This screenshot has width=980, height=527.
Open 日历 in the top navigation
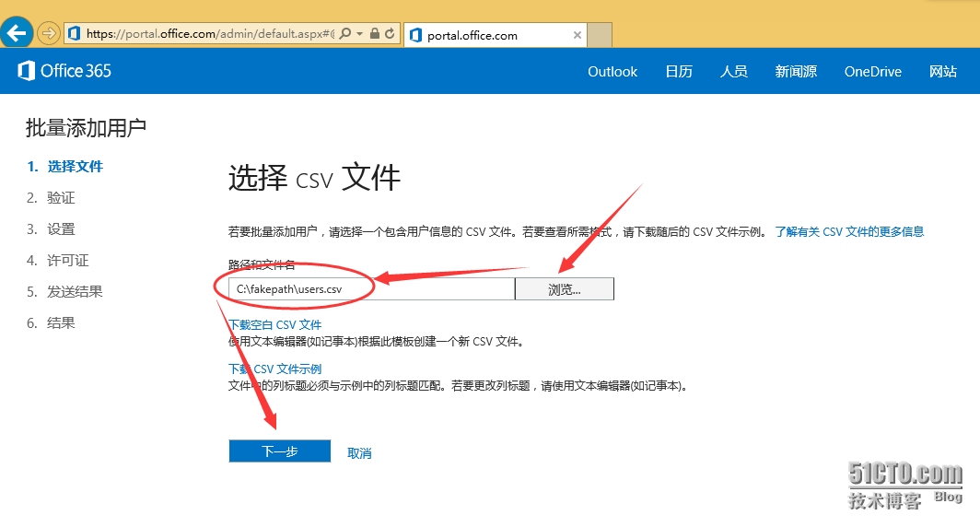tap(679, 72)
